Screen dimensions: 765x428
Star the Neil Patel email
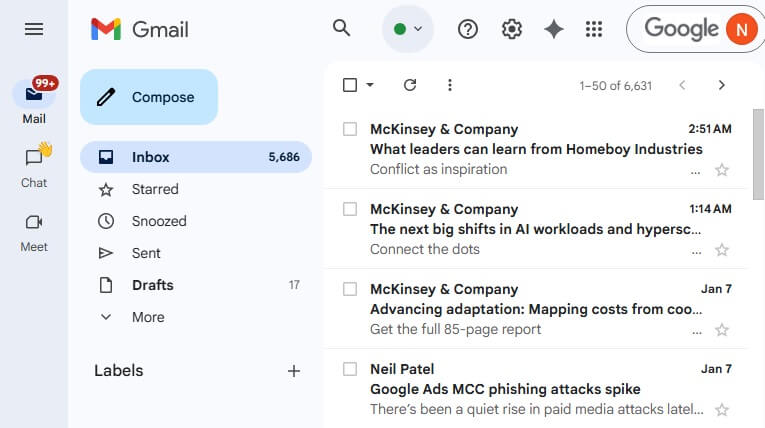click(x=722, y=409)
